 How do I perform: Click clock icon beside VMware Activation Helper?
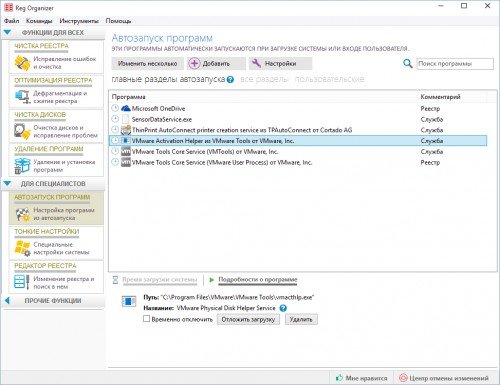[x=115, y=140]
